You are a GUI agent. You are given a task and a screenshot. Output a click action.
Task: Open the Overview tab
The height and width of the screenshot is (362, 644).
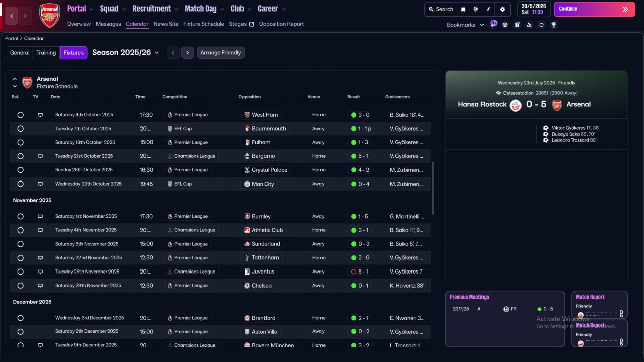click(79, 24)
